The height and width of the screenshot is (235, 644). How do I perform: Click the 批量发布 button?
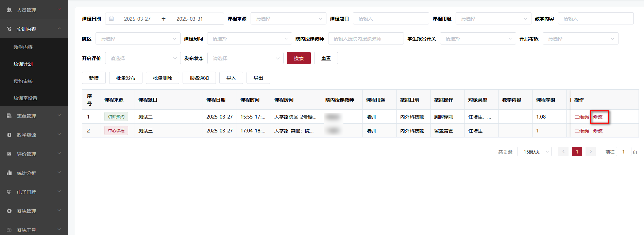[126, 78]
